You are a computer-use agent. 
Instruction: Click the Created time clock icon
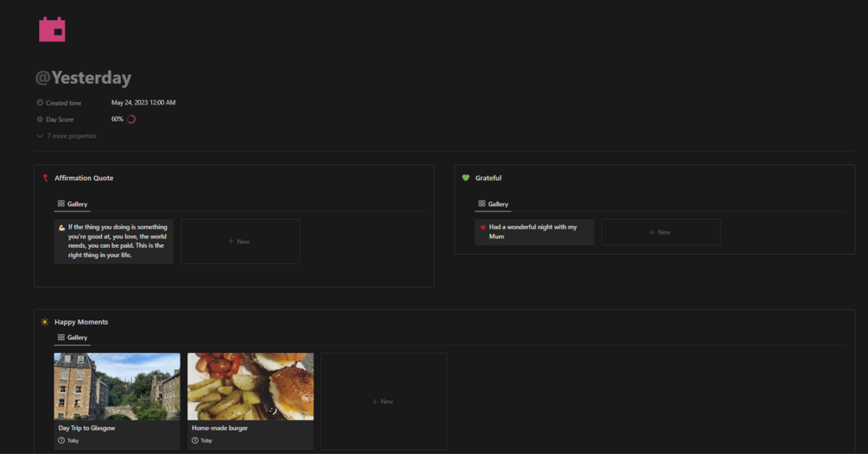click(40, 103)
